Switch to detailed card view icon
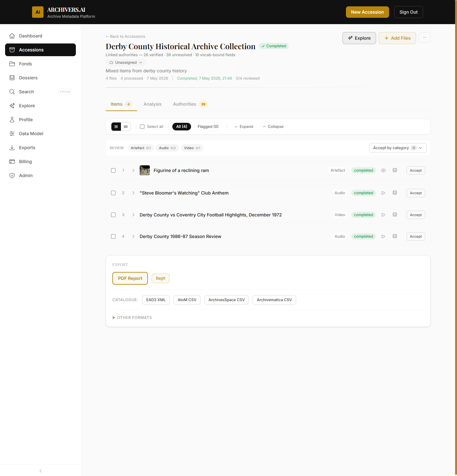This screenshot has width=457, height=476. 126,127
